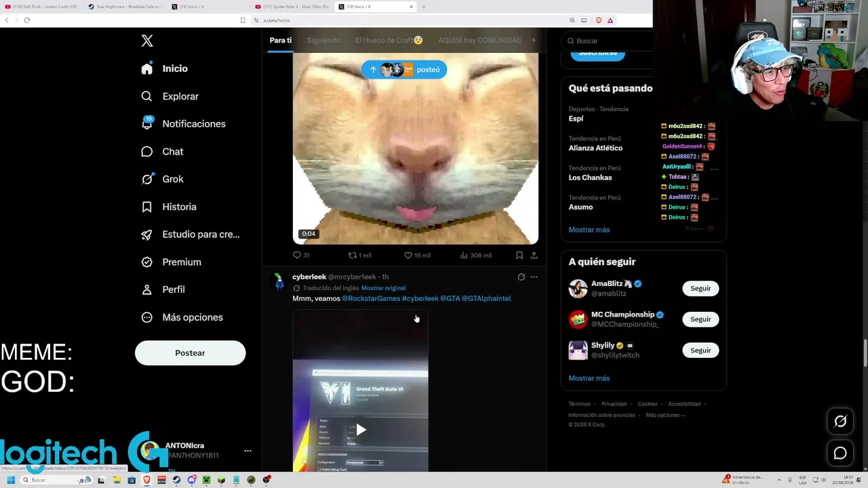Open Explorar from the sidebar
This screenshot has height=488, width=868.
[x=170, y=96]
